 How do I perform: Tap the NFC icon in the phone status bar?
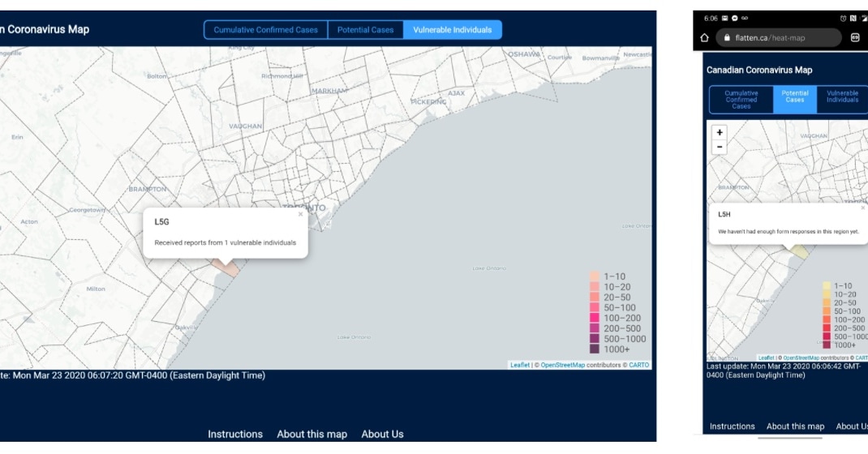[x=853, y=19]
